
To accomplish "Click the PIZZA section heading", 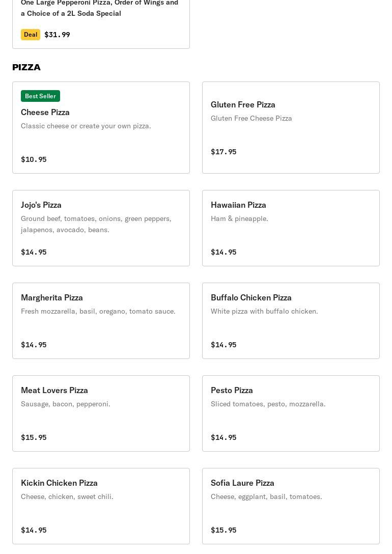I will [x=26, y=67].
